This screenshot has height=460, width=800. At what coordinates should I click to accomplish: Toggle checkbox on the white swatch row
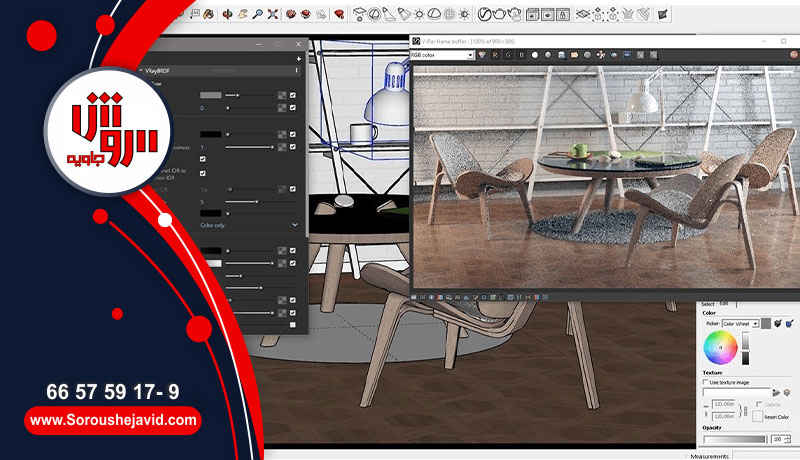[292, 263]
